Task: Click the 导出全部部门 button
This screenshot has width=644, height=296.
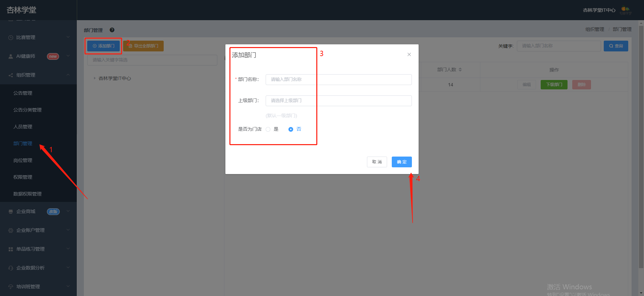Action: tap(144, 46)
